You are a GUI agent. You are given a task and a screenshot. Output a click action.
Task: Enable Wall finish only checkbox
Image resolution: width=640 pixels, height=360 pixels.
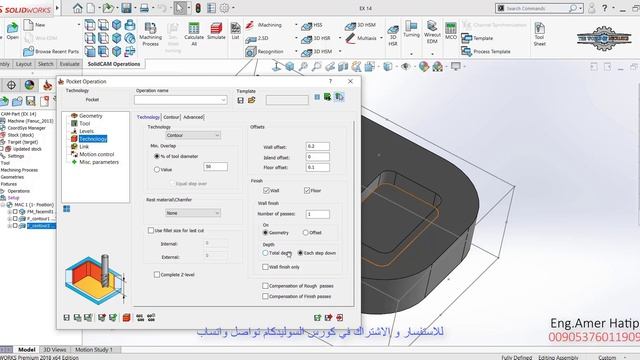(x=265, y=267)
